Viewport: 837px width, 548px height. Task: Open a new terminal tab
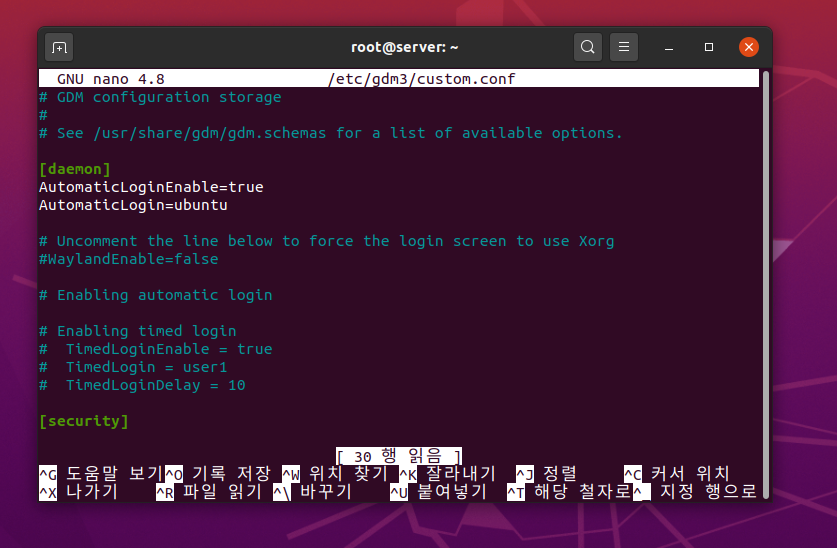[59, 47]
